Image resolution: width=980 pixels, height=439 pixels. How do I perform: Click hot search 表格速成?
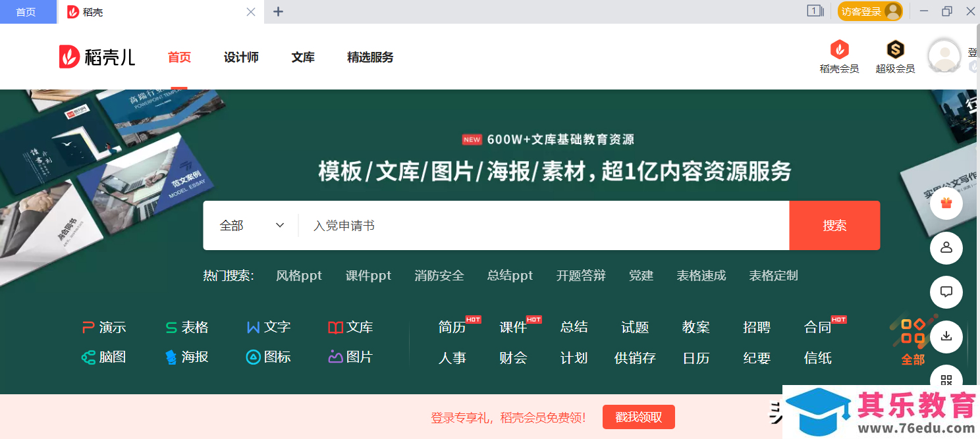(x=701, y=276)
